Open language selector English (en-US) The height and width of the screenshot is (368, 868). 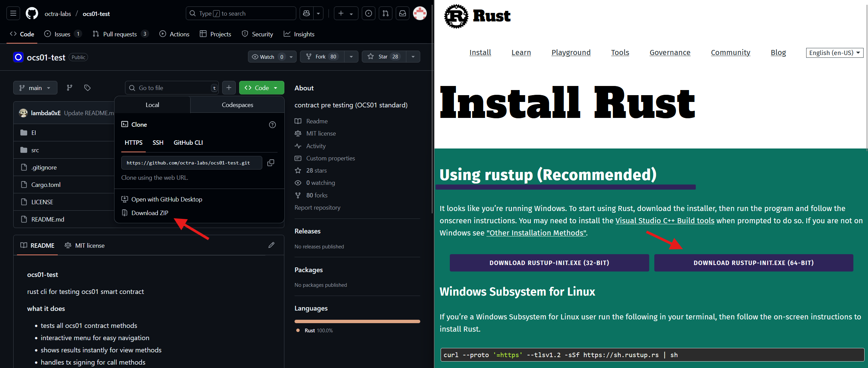(x=835, y=53)
